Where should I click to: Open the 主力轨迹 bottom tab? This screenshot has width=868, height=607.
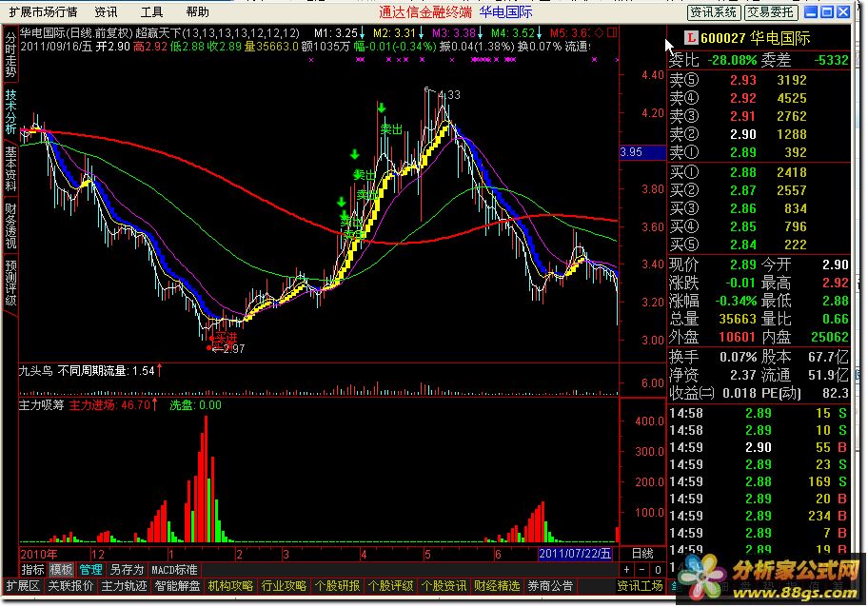point(124,586)
